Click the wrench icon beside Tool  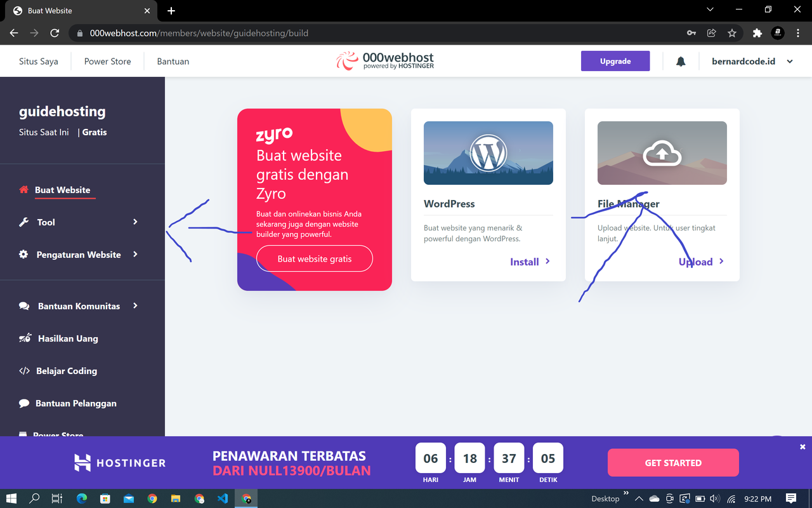click(24, 222)
